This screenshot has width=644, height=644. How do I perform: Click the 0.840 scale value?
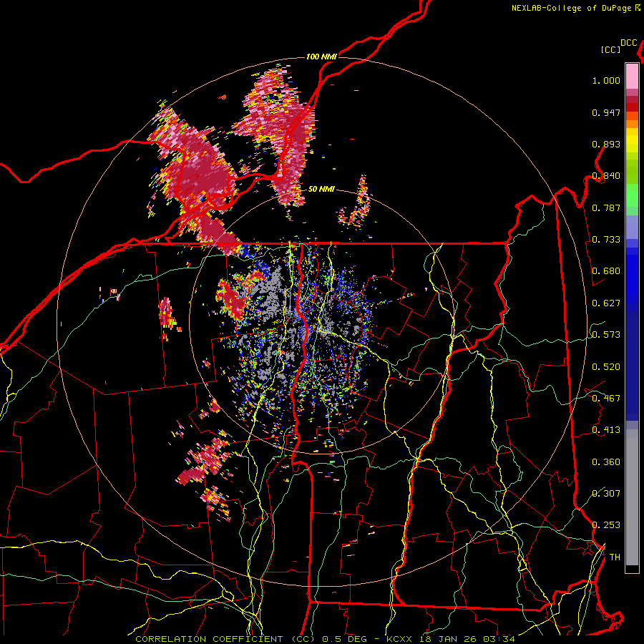click(606, 176)
